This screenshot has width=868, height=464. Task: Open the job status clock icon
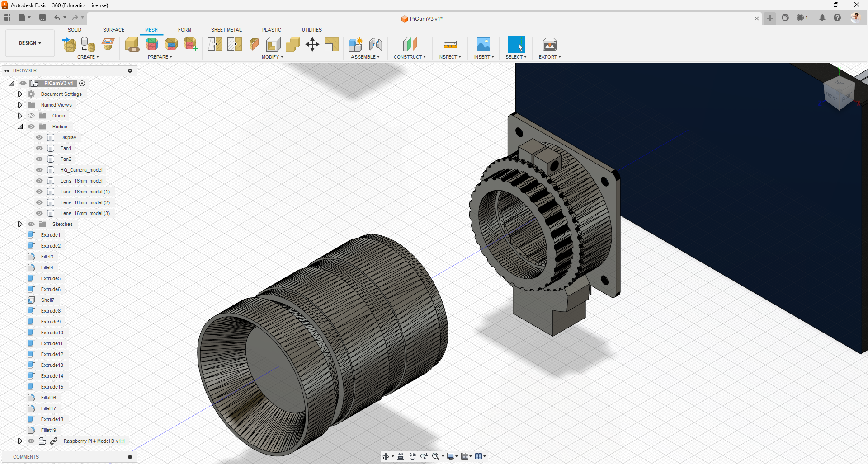pos(801,18)
